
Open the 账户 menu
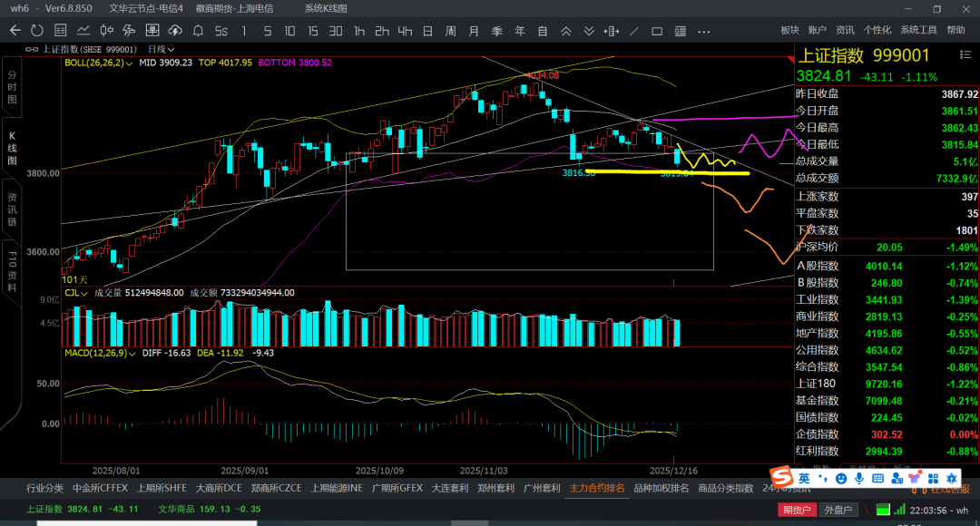[817, 30]
